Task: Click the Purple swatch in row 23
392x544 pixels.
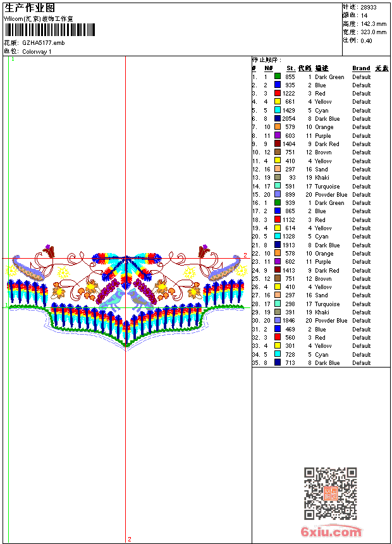Action: (x=278, y=261)
